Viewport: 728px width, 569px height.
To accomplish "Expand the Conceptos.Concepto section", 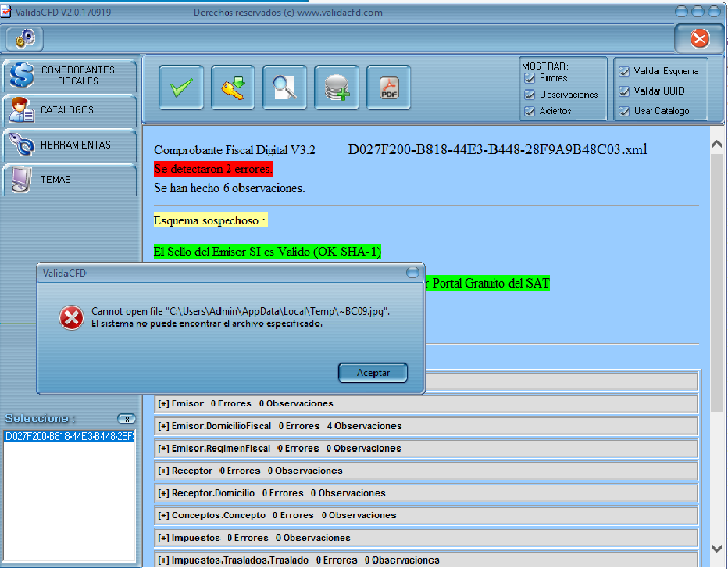I will [x=426, y=515].
